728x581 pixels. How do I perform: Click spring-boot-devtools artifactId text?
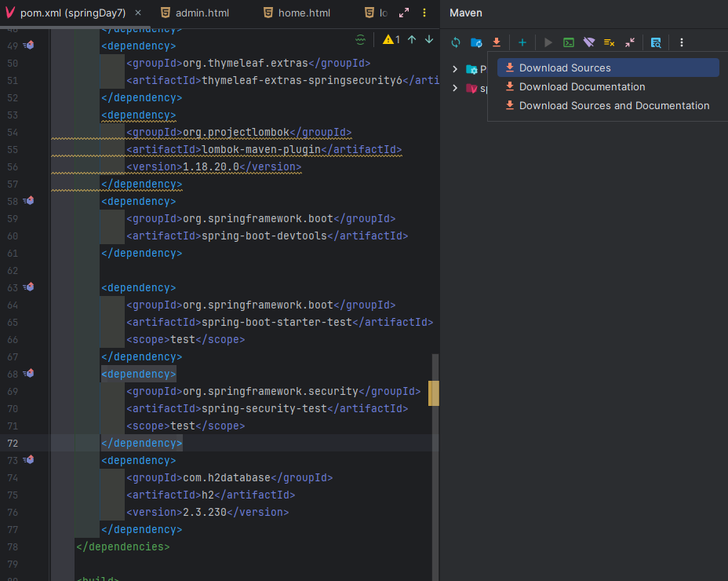coord(264,236)
